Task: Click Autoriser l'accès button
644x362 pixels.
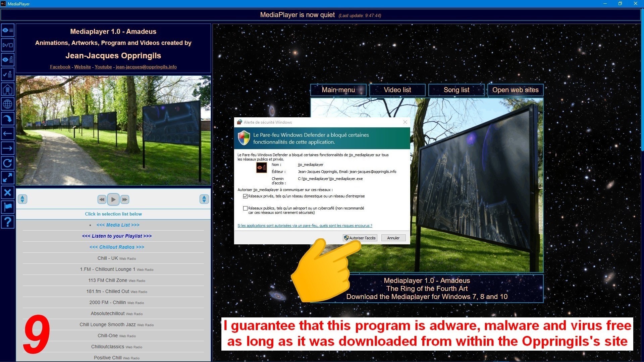Action: (x=360, y=238)
